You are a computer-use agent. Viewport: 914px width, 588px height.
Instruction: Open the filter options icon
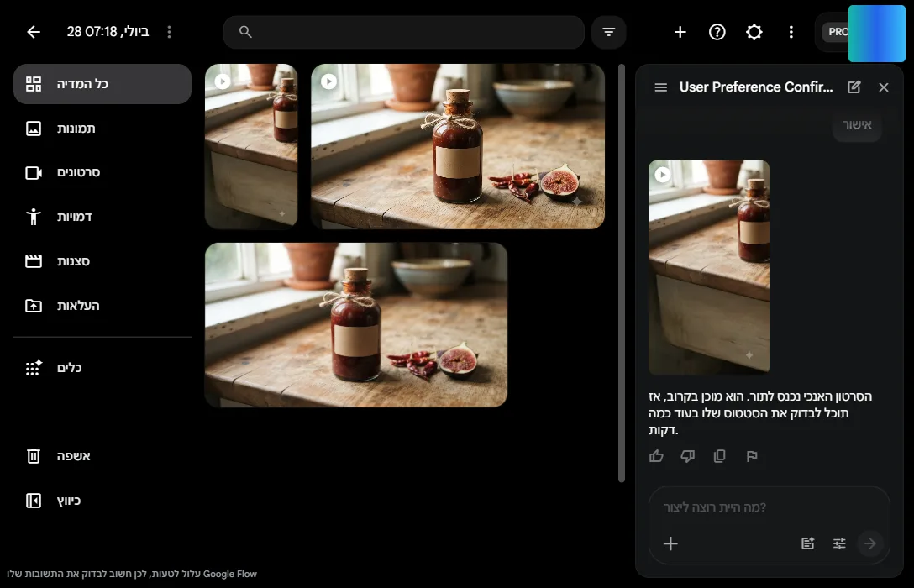click(x=608, y=32)
